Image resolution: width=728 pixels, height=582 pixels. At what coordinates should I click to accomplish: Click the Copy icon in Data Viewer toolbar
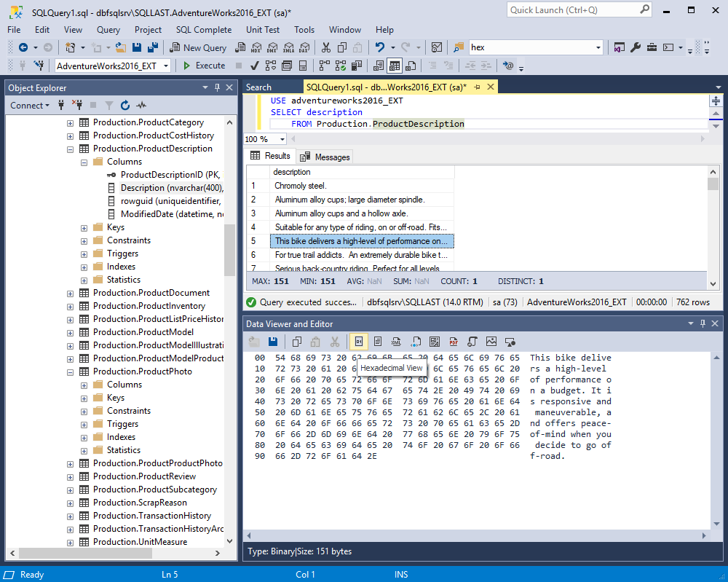(297, 342)
